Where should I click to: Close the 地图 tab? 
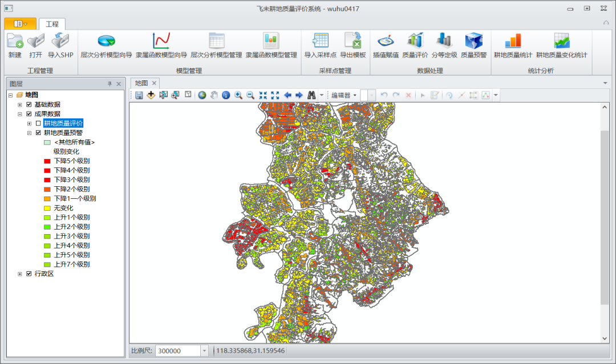154,83
